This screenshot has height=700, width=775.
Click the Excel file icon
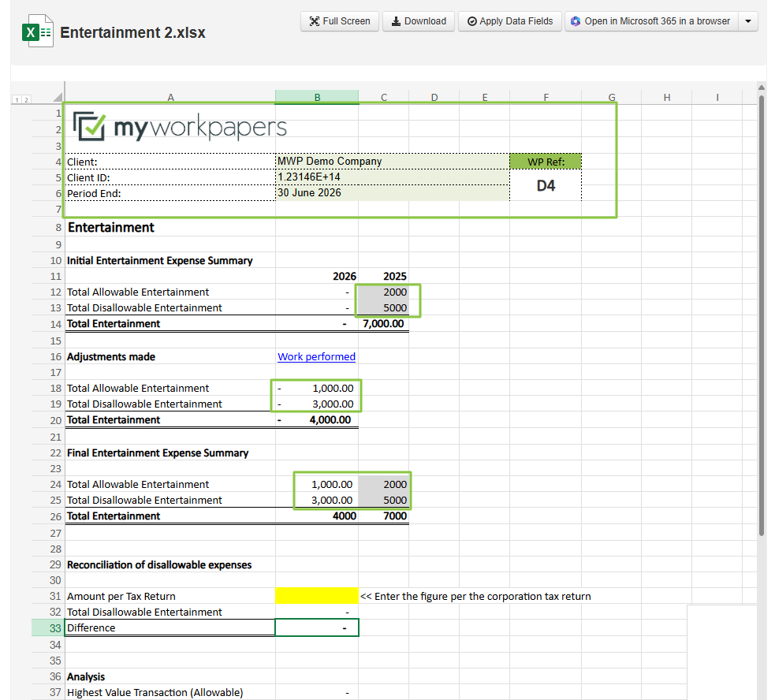coord(36,32)
